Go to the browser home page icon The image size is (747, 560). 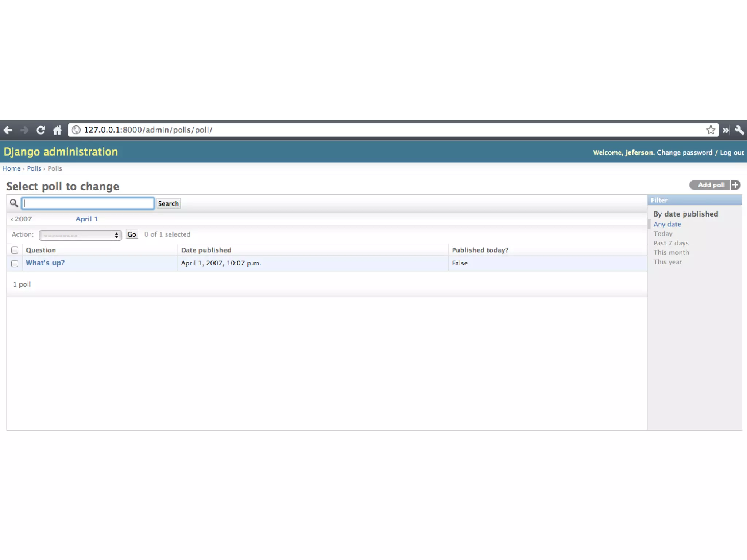pyautogui.click(x=57, y=130)
